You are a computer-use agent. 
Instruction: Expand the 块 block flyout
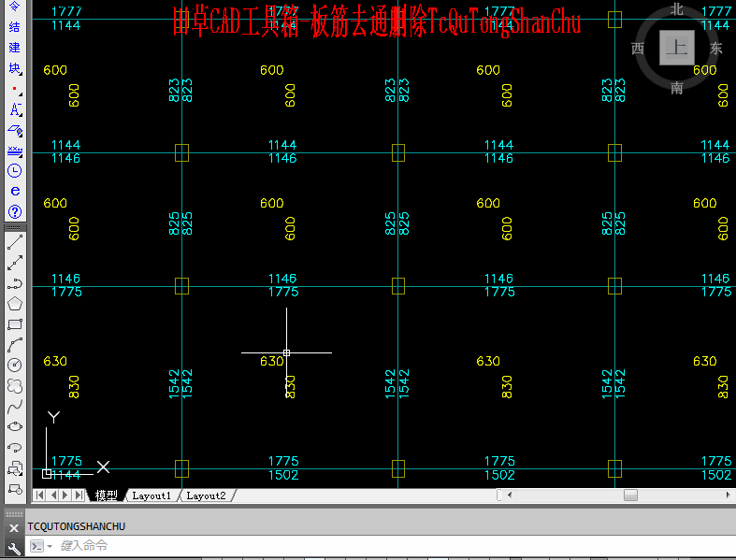coord(15,68)
